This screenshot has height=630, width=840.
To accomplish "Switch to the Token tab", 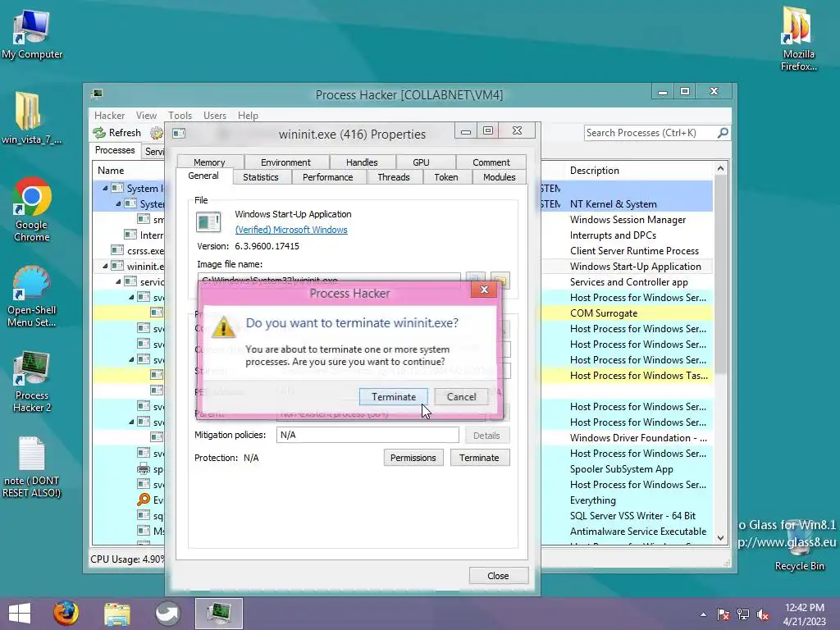I will pyautogui.click(x=446, y=177).
